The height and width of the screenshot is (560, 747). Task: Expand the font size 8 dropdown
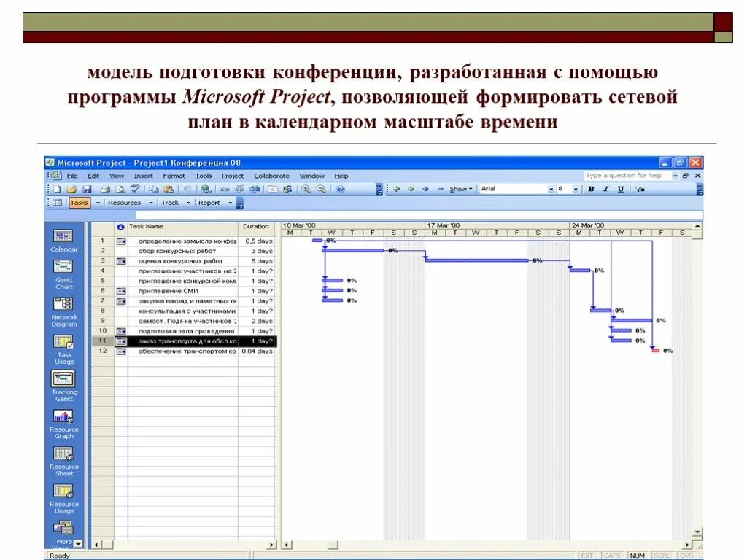pyautogui.click(x=576, y=189)
